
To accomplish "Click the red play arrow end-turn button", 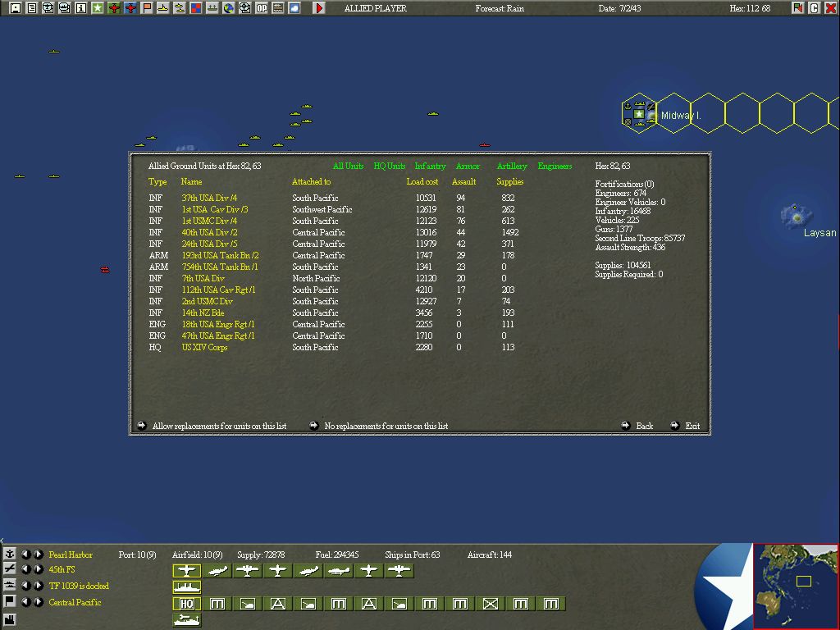I will pos(319,8).
